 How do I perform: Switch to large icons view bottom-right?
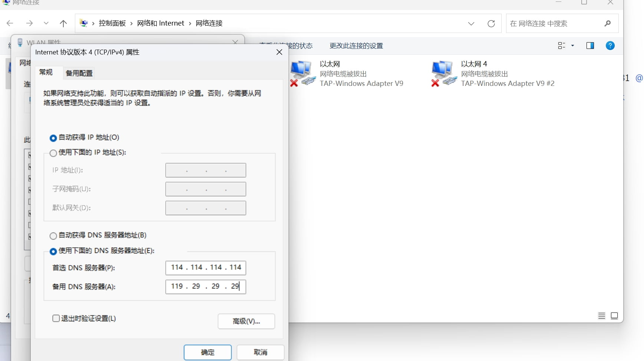[614, 315]
